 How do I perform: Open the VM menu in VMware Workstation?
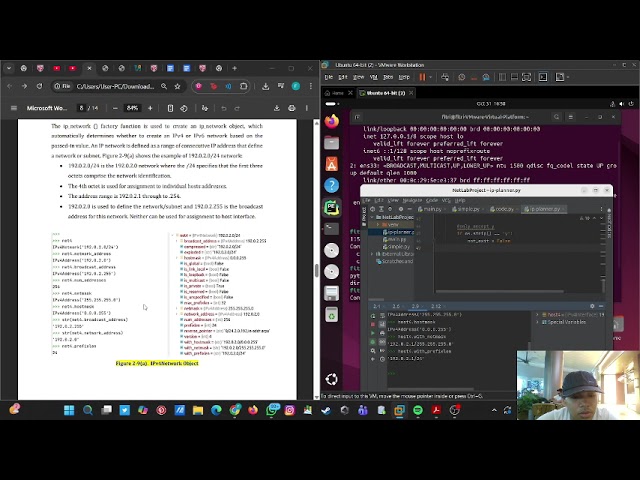pyautogui.click(x=373, y=77)
